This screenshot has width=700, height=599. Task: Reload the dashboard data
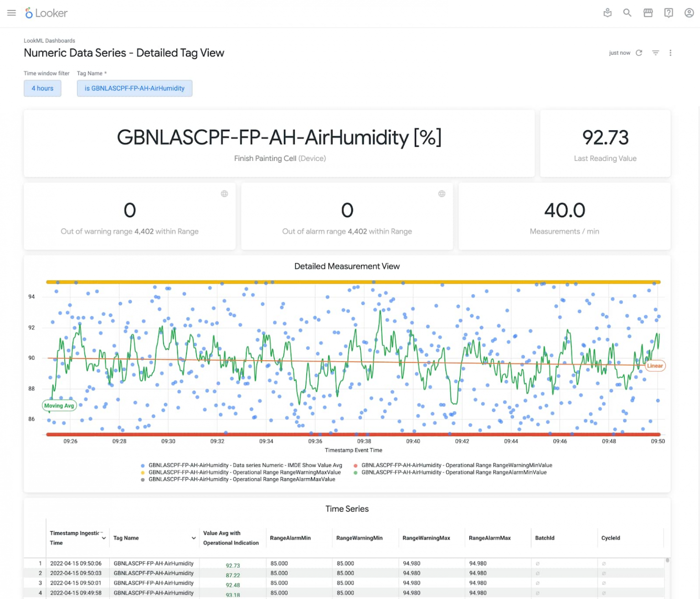(639, 52)
